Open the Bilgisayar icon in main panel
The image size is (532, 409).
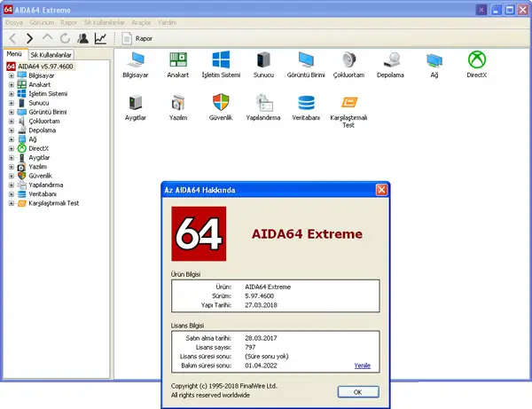click(136, 61)
